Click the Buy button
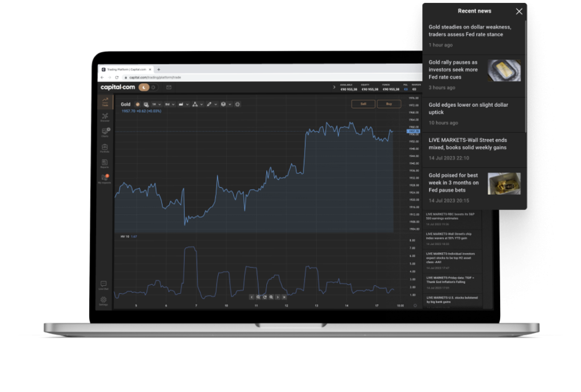This screenshot has height=392, width=581. pyautogui.click(x=389, y=104)
